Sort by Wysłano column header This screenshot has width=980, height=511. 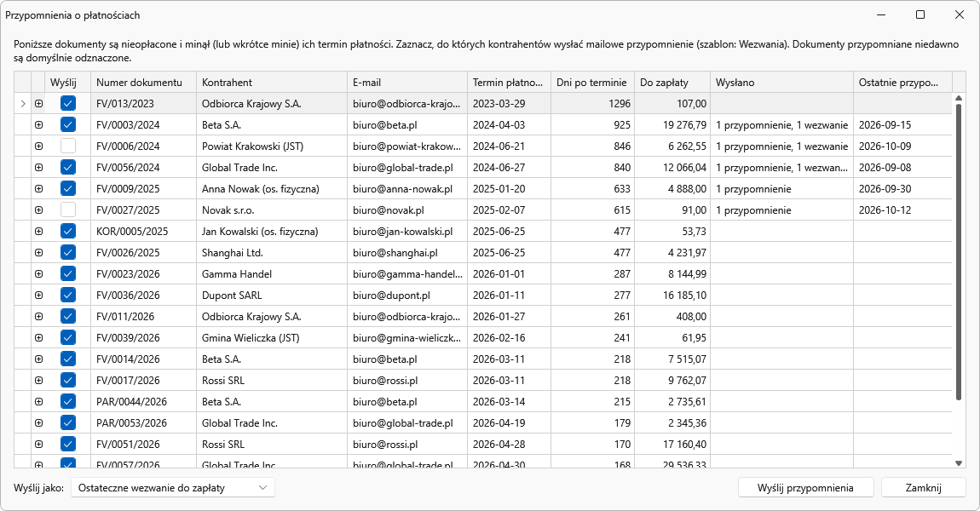pos(781,83)
